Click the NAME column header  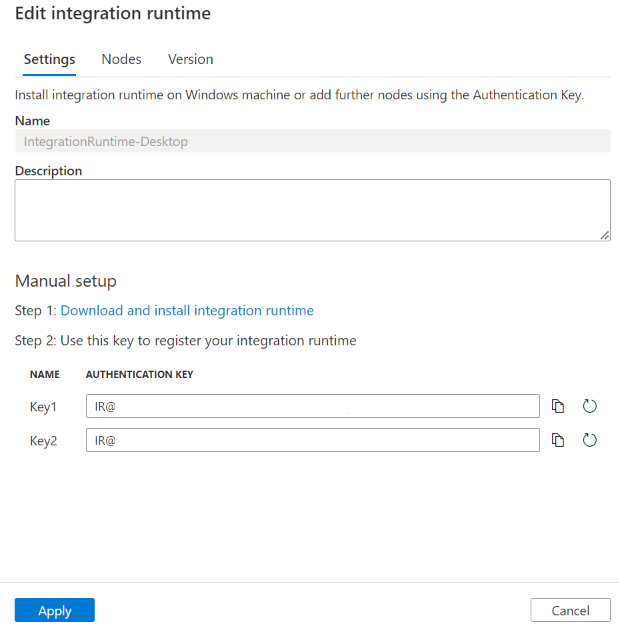click(x=45, y=375)
